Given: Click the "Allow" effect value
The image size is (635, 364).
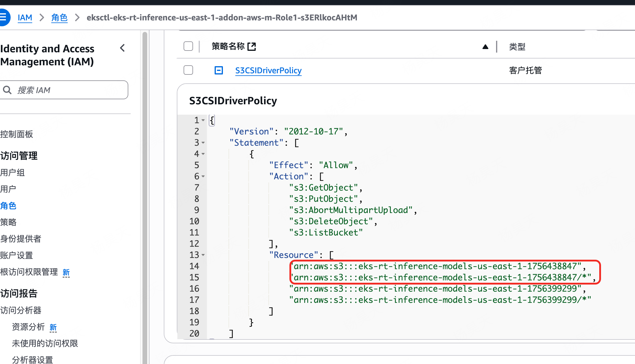Looking at the screenshot, I should [336, 165].
